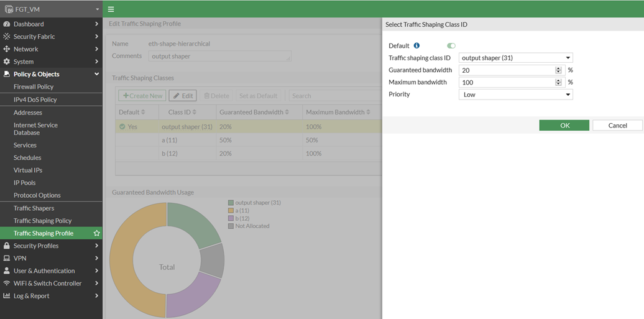Click the WiFi & Switch Controller icon

coord(7,284)
